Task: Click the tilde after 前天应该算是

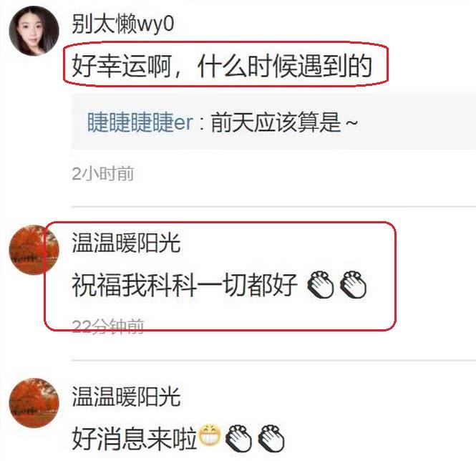Action: tap(351, 123)
